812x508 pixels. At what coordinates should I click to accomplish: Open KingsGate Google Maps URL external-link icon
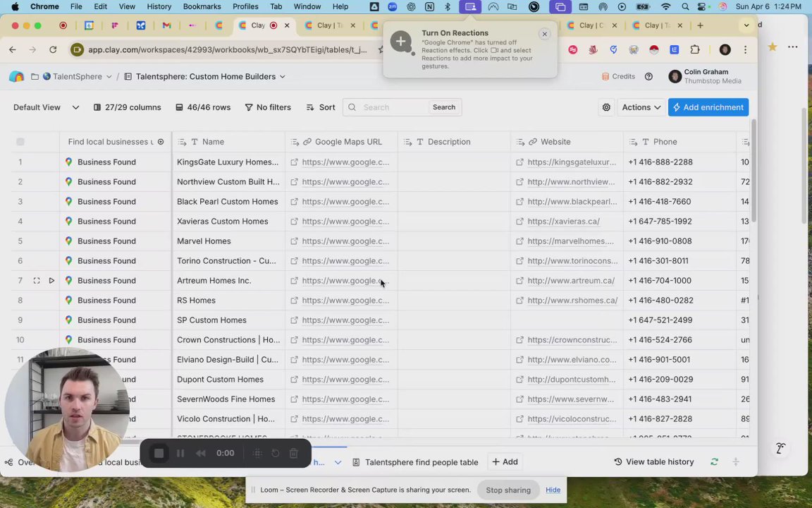pos(294,162)
